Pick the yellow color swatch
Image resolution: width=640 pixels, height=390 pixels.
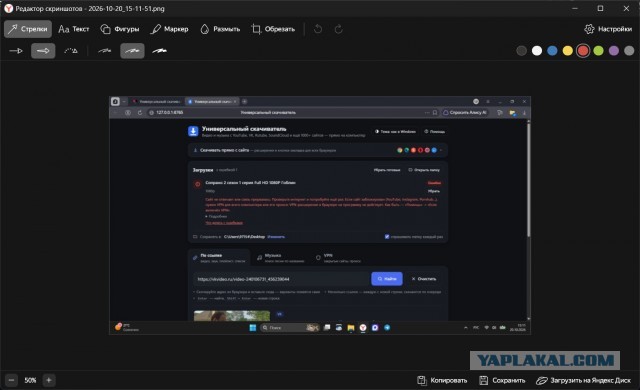(x=567, y=51)
